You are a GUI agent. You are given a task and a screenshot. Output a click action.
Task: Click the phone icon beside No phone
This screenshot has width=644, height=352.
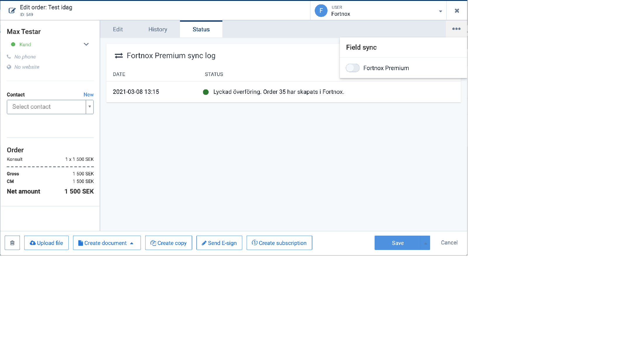click(x=9, y=57)
